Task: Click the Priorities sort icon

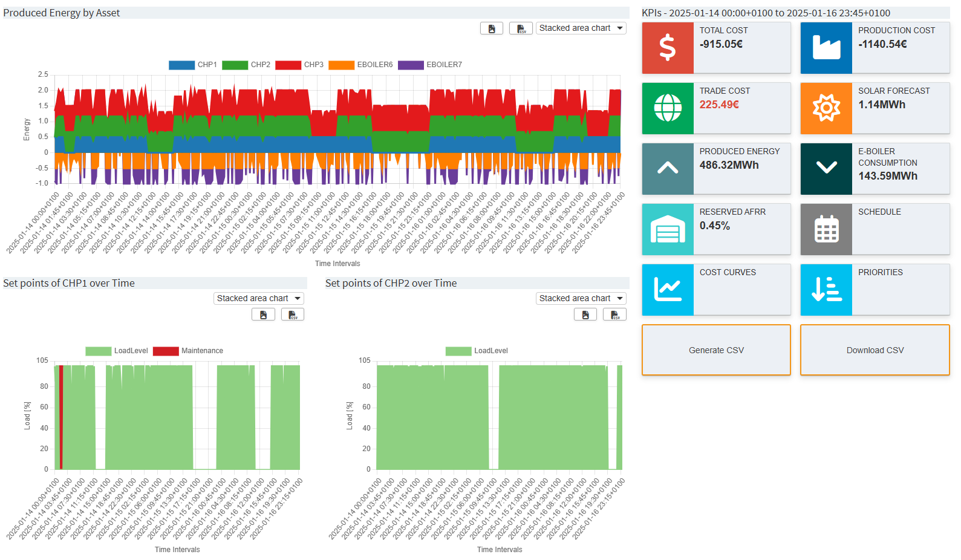Action: (x=826, y=290)
